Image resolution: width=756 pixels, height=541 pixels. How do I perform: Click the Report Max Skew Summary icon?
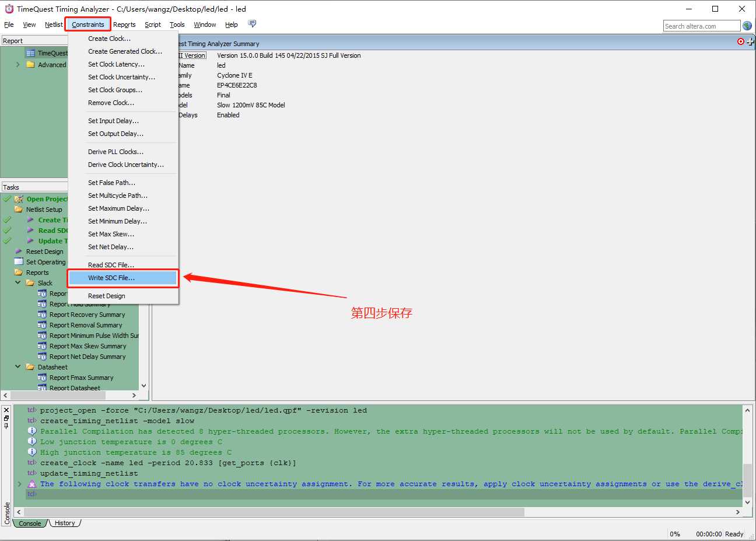click(x=42, y=346)
